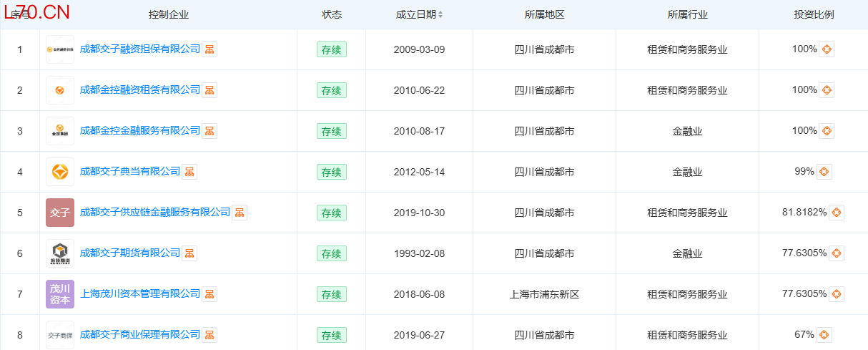Open the 成都金控金融服务有限公司 company link
Viewport: 868px width, 350px height.
click(x=140, y=131)
